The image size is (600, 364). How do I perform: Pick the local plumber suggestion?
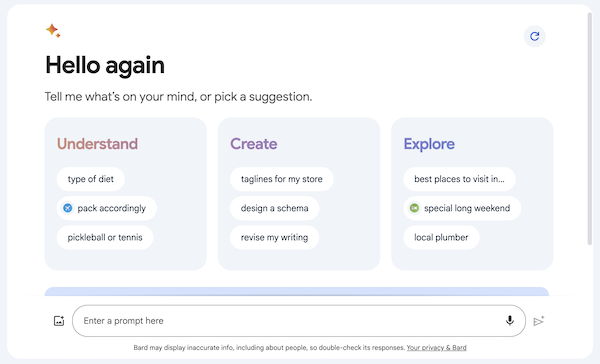tap(441, 237)
